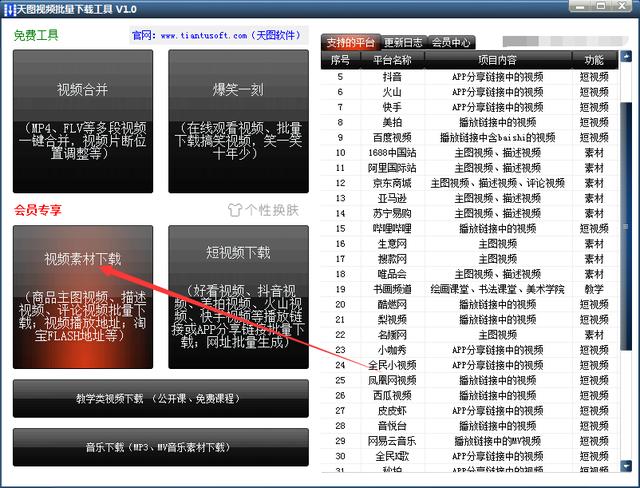Open the 爆笑一刻 tile
Image resolution: width=640 pixels, height=488 pixels.
coord(238,121)
